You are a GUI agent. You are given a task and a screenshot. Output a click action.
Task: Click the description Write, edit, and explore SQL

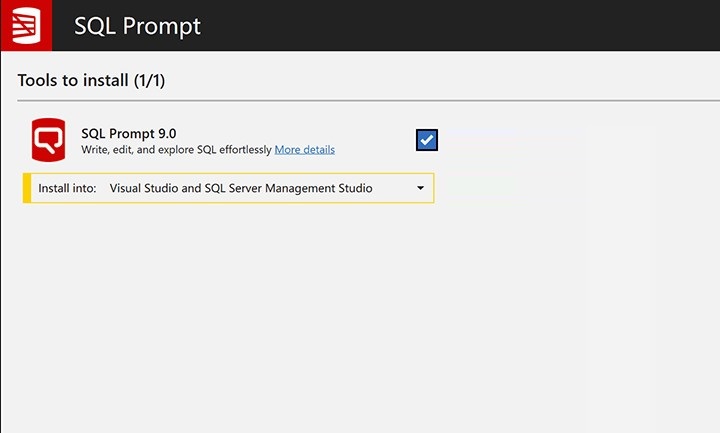click(x=177, y=150)
